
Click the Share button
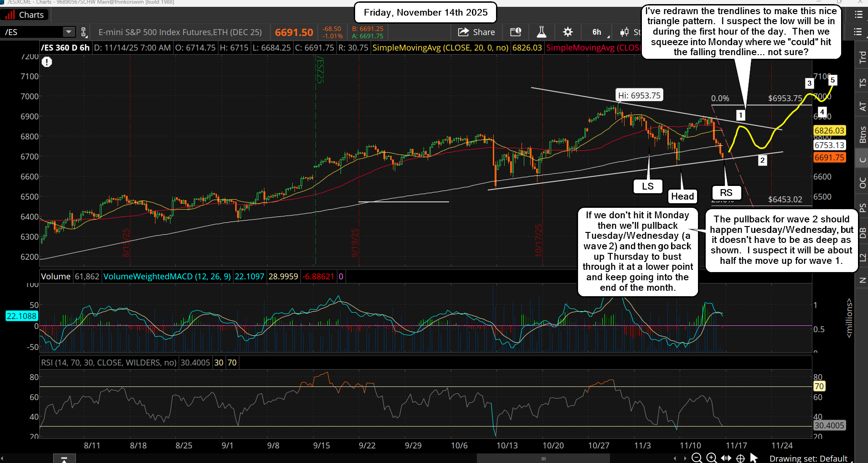[x=477, y=32]
